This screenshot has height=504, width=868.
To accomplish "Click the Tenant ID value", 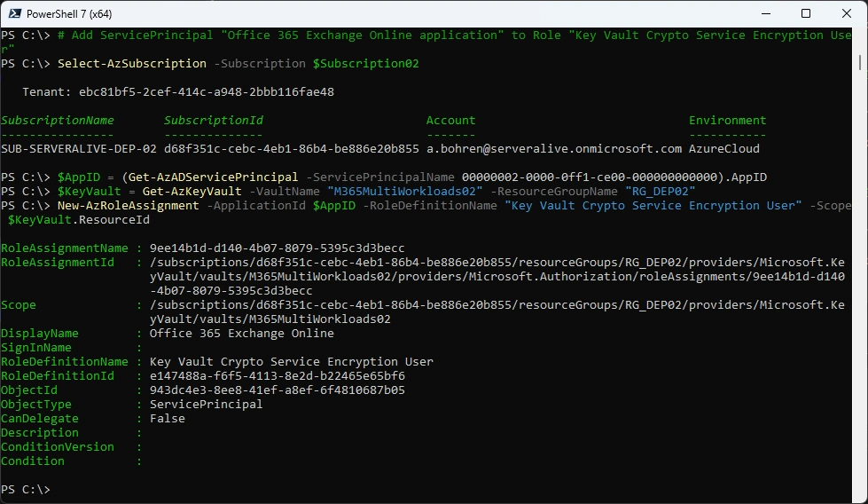I will (207, 92).
